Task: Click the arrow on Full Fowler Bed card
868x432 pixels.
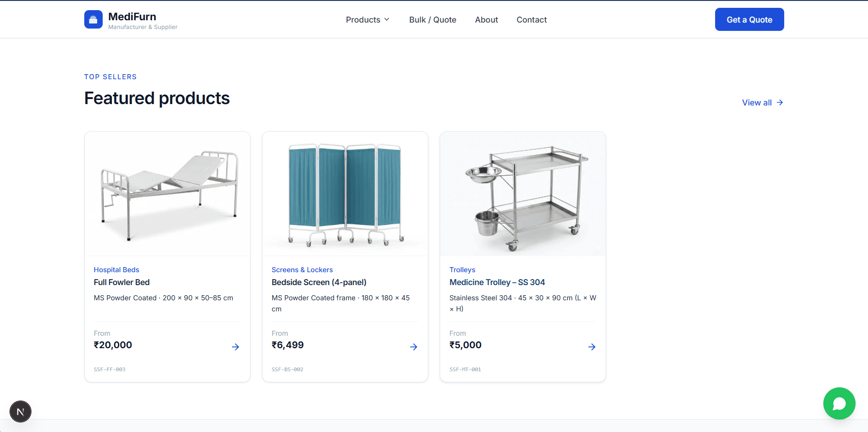Action: coord(235,347)
